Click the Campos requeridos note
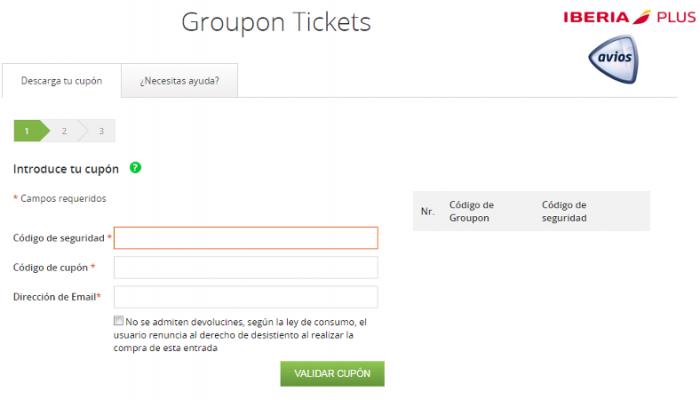This screenshot has width=700, height=400. tap(59, 198)
